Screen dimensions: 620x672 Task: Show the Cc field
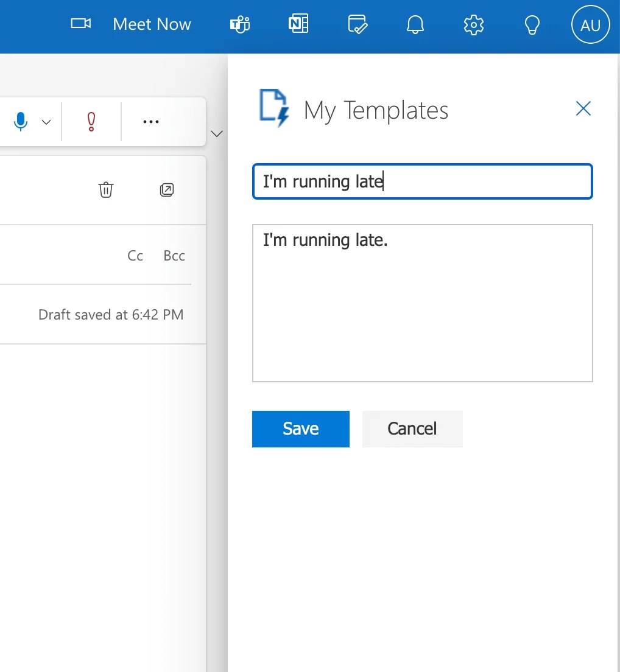[135, 256]
